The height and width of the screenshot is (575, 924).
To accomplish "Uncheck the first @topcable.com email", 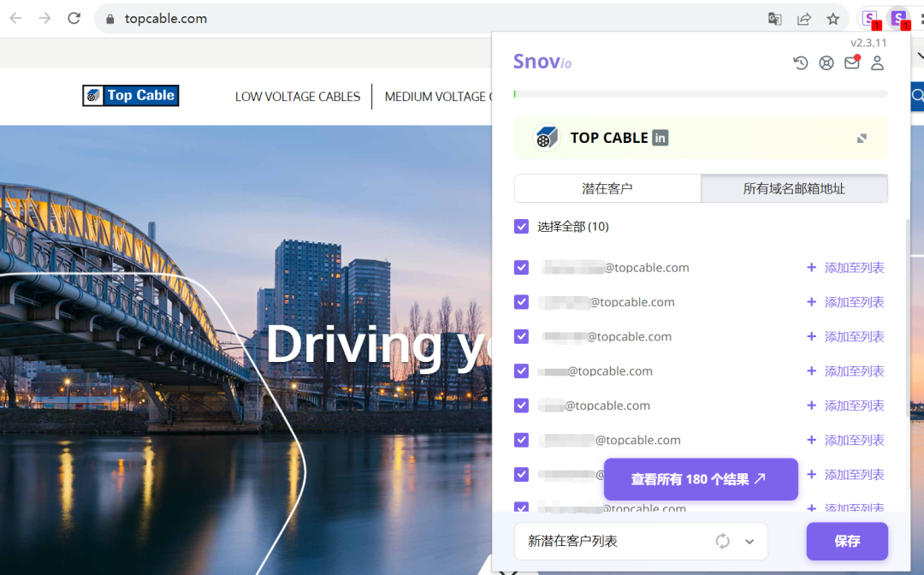I will point(522,268).
